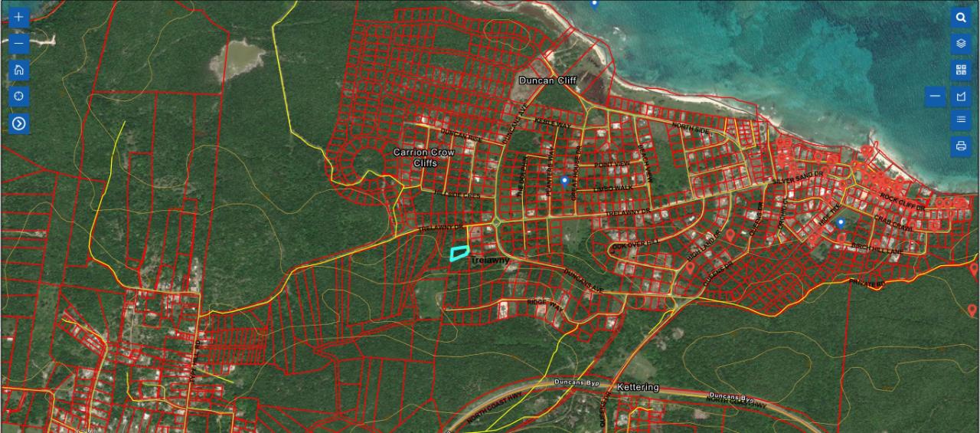Click the blue pin near Planters Way

pyautogui.click(x=565, y=181)
